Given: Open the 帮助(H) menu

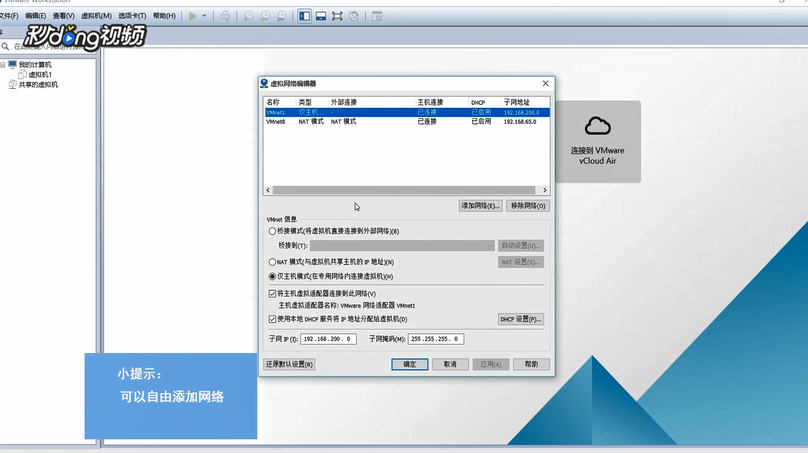Looking at the screenshot, I should [x=164, y=16].
